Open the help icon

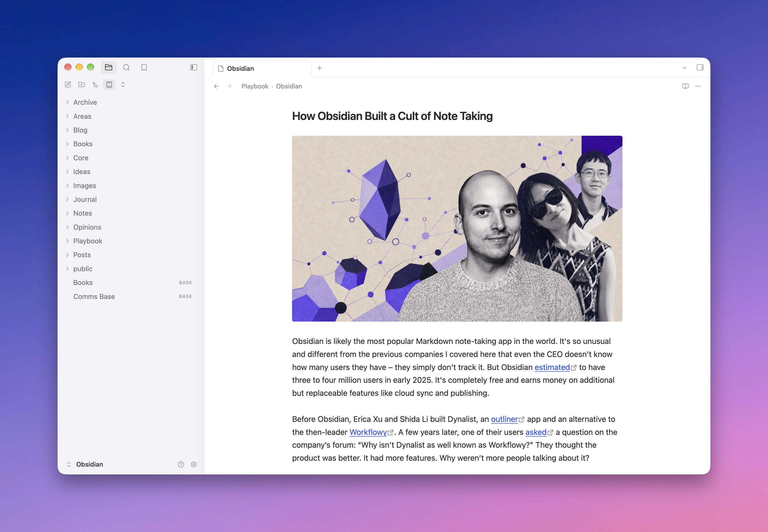point(181,464)
